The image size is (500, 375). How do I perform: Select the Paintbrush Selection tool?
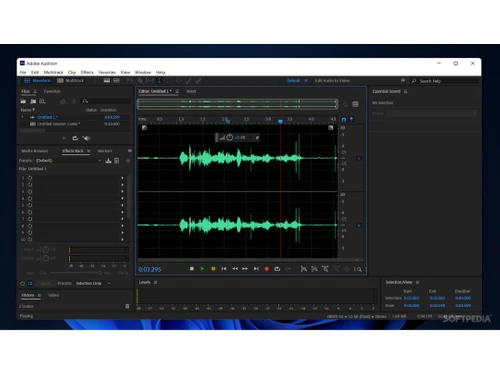189,81
